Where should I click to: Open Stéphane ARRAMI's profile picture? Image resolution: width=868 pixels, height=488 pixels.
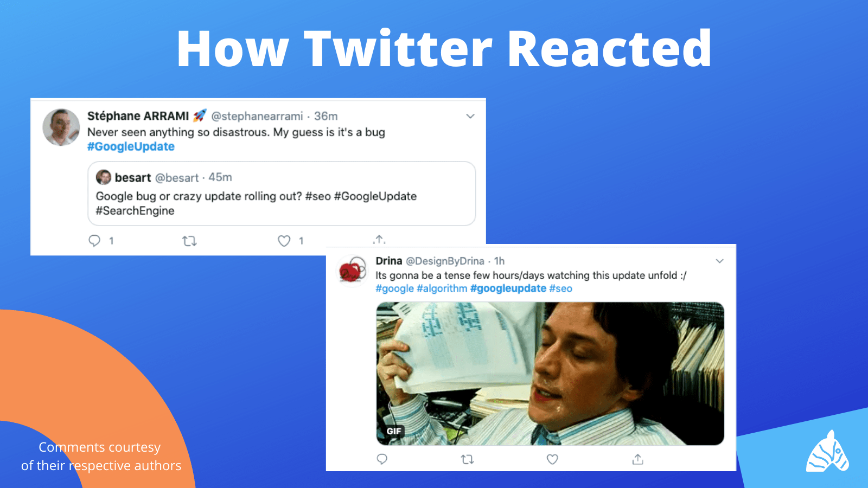(61, 127)
